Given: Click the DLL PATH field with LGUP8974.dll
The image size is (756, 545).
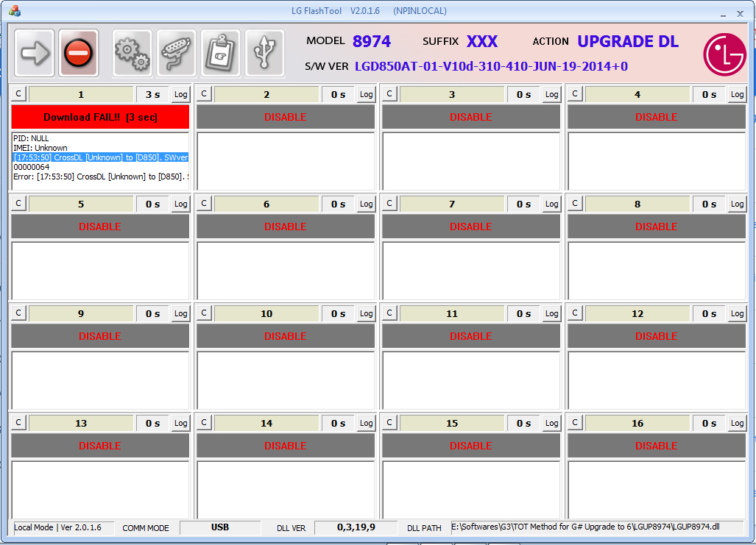Looking at the screenshot, I should (x=597, y=527).
